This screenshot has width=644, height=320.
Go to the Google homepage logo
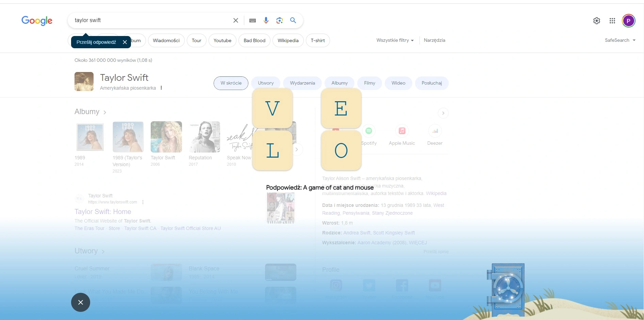click(x=37, y=21)
